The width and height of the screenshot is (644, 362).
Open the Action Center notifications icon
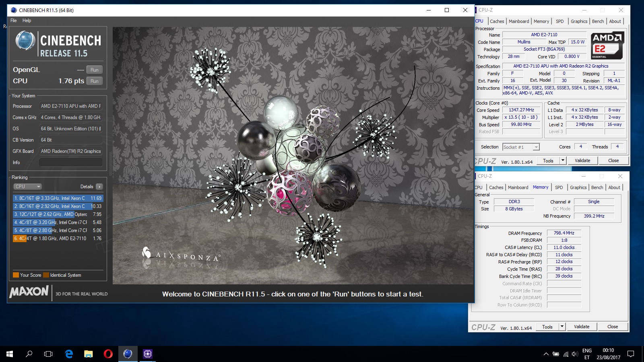pos(631,354)
